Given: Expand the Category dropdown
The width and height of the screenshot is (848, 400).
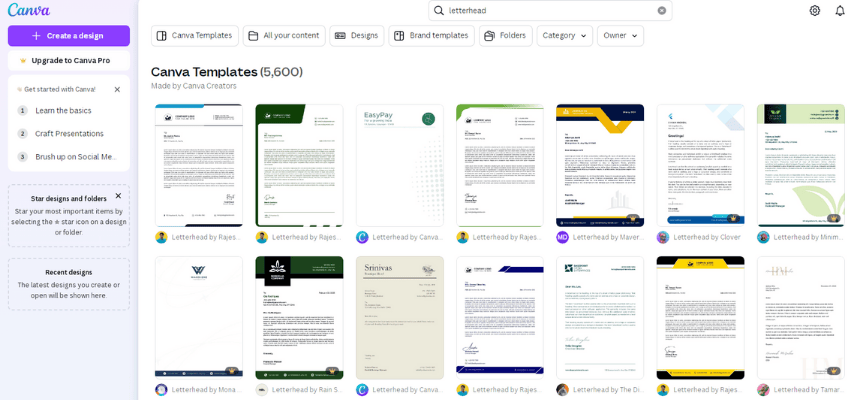Looking at the screenshot, I should click(x=565, y=36).
